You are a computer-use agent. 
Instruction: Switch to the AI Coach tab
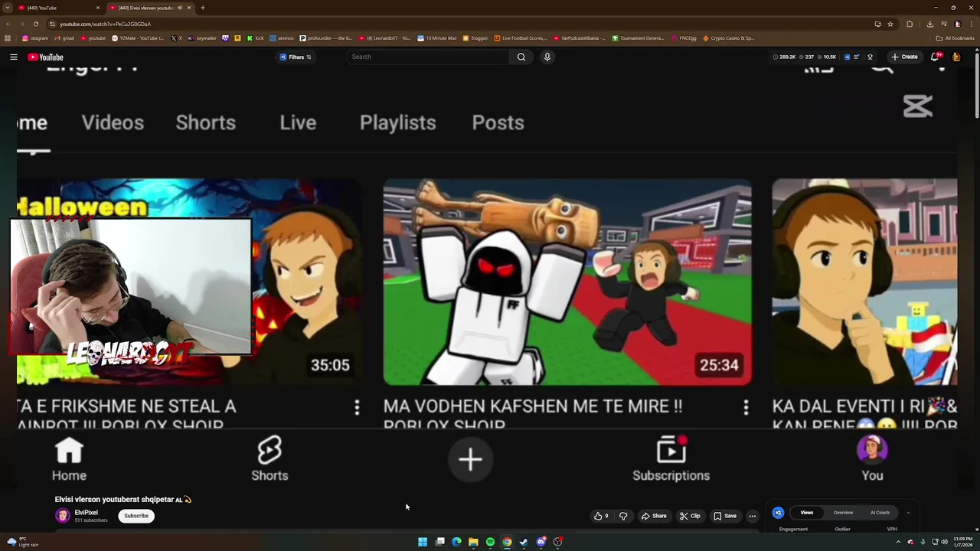[880, 513]
